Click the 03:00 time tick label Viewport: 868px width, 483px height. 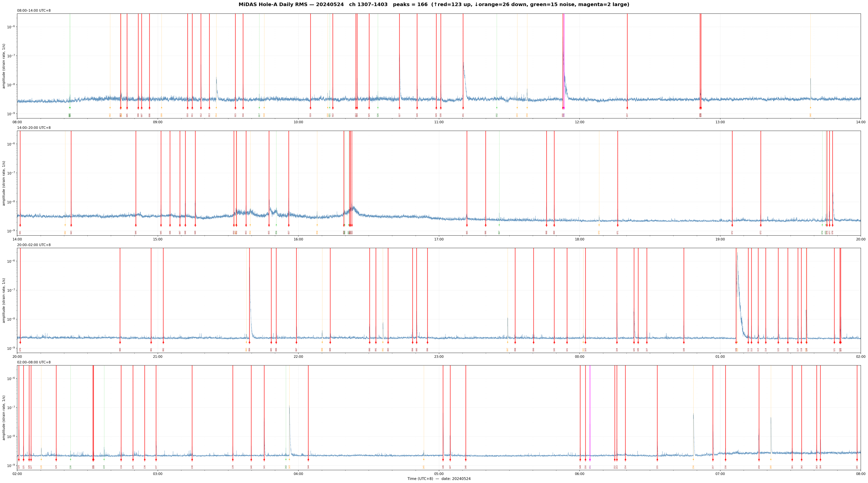[x=158, y=474]
